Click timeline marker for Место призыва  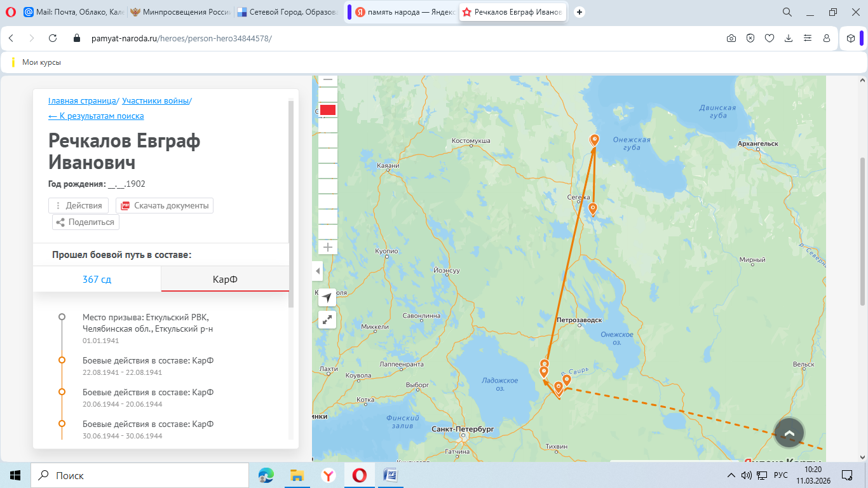click(x=62, y=316)
